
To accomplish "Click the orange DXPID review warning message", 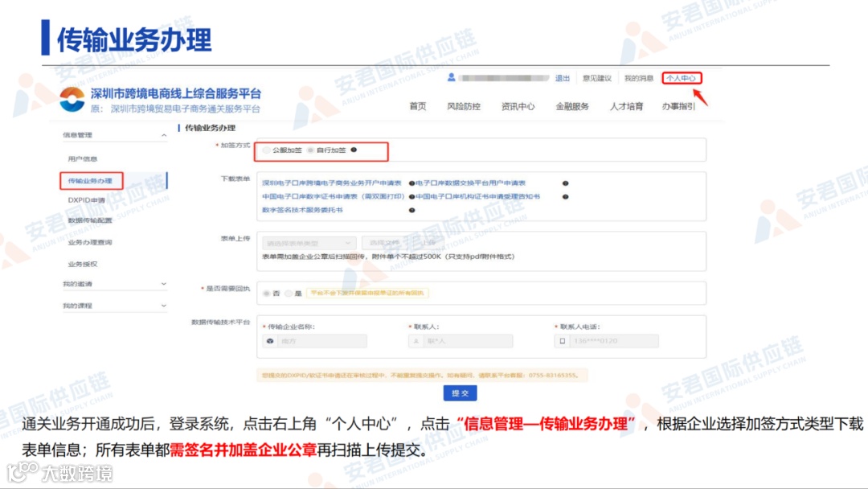I will 420,376.
